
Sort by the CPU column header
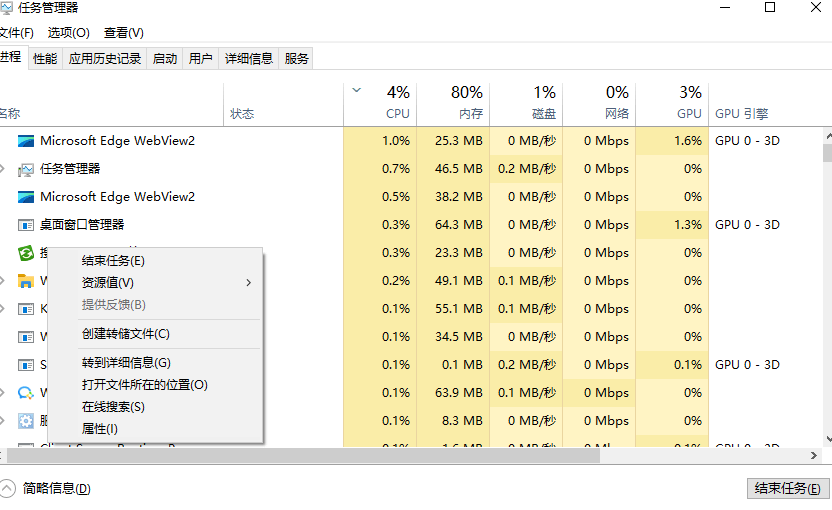point(380,105)
